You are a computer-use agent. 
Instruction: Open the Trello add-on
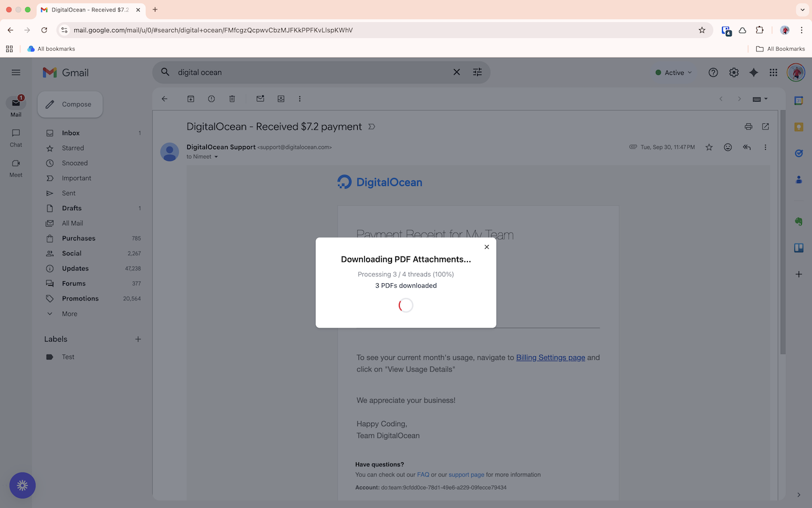(799, 248)
